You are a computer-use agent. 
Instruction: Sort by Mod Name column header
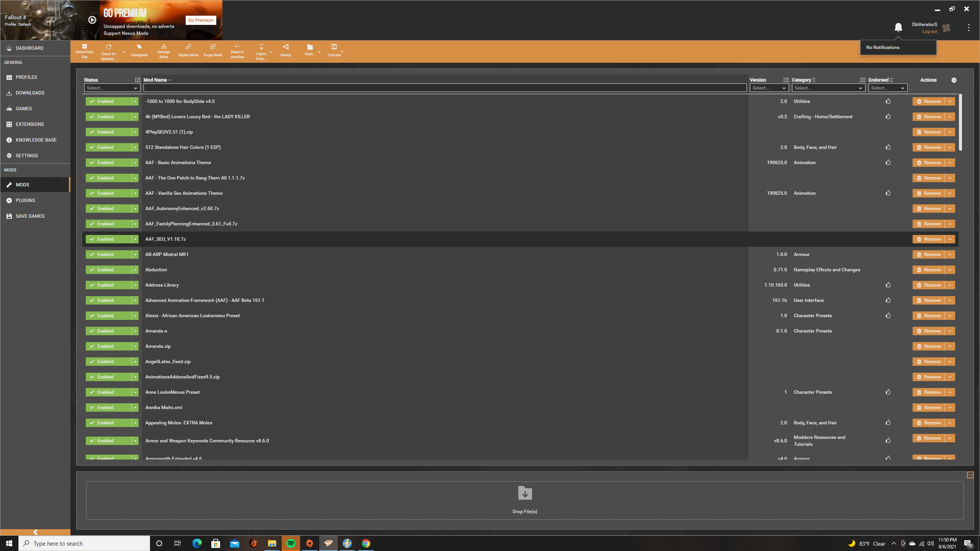(x=157, y=80)
